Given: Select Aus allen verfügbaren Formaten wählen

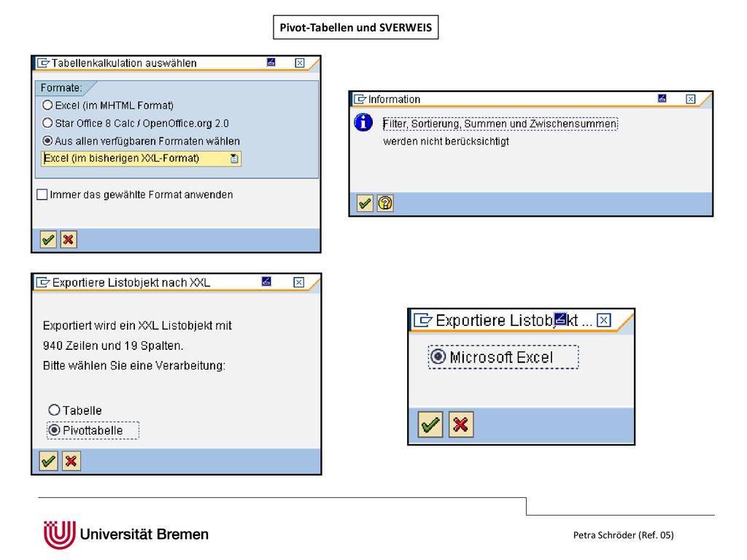Looking at the screenshot, I should click(141, 141).
